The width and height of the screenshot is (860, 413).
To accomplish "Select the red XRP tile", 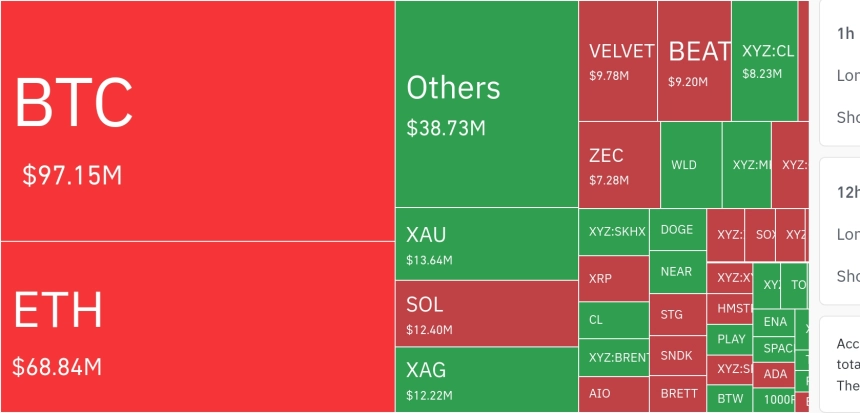I will (x=614, y=279).
